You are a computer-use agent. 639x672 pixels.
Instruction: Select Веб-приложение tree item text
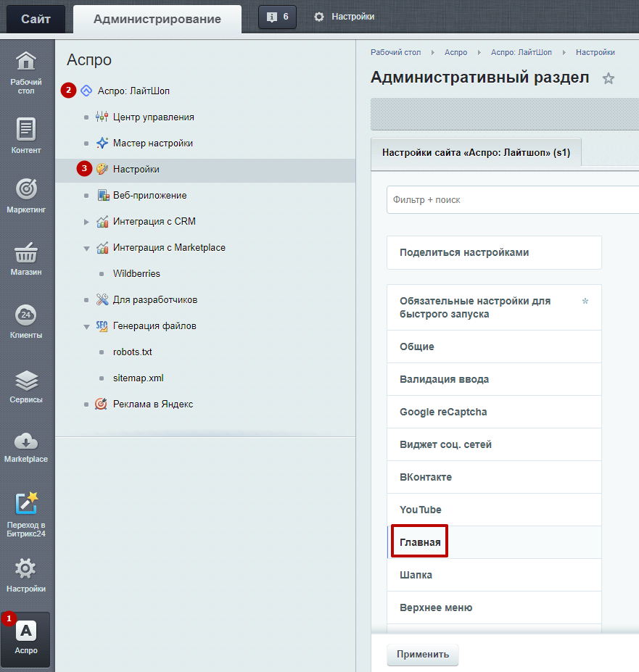coord(149,196)
